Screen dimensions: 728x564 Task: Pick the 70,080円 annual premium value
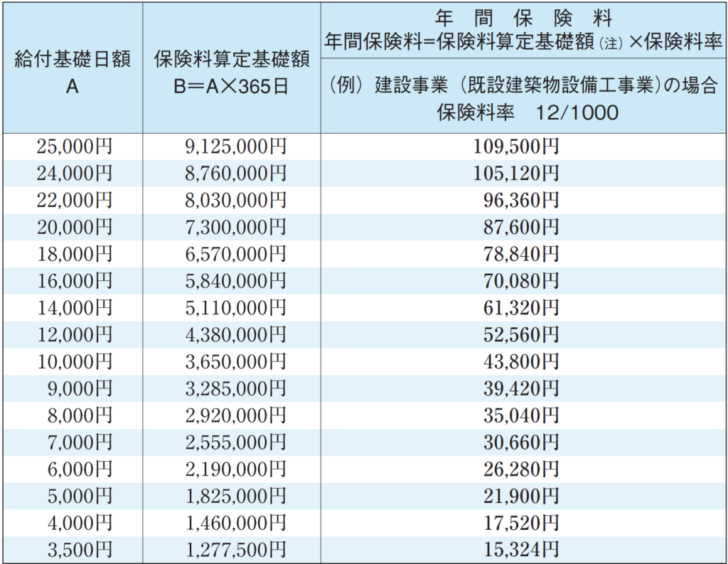[521, 282]
